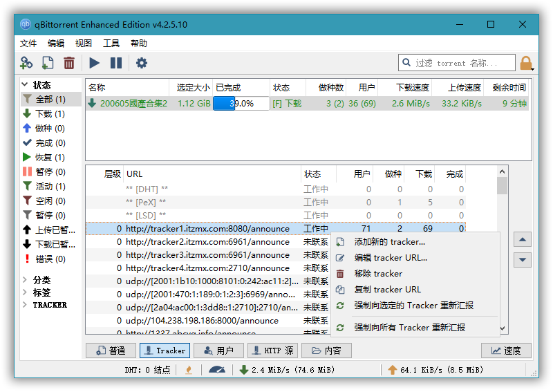
Task: Open options via the gear toolbar icon
Action: coord(142,63)
